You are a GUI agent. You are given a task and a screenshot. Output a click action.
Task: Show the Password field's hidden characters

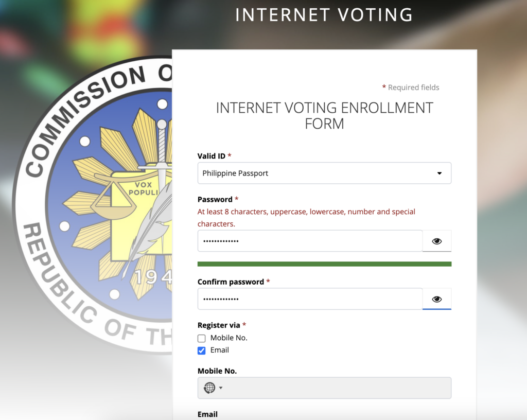[x=437, y=241]
